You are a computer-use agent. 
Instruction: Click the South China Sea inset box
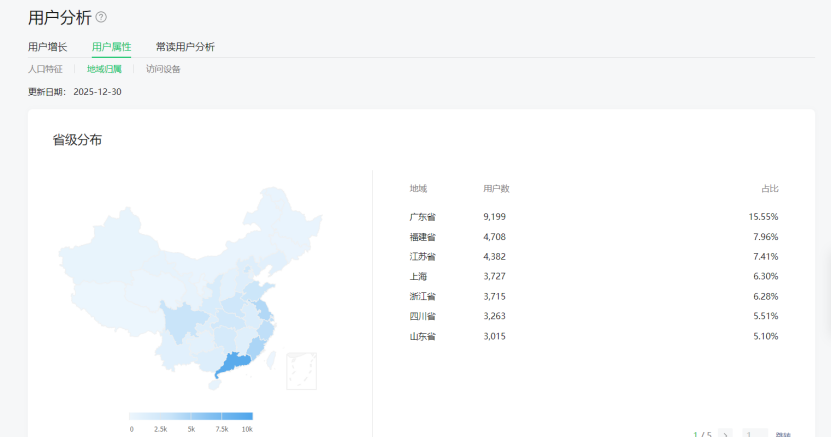click(x=302, y=370)
